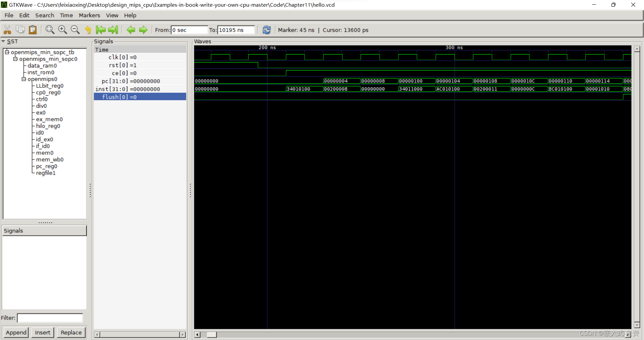644x340 pixels.
Task: Click the Zoom Fit magnifier icon
Action: tap(50, 30)
